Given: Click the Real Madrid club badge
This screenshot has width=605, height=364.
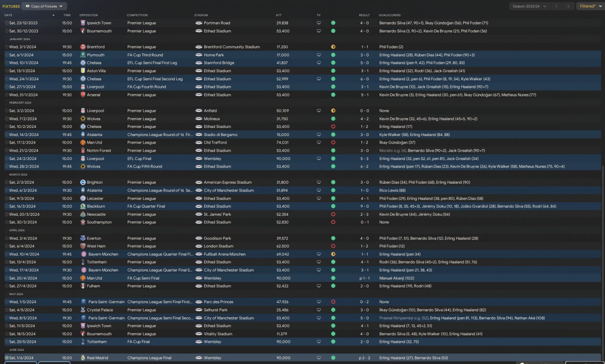Looking at the screenshot, I should [x=83, y=358].
